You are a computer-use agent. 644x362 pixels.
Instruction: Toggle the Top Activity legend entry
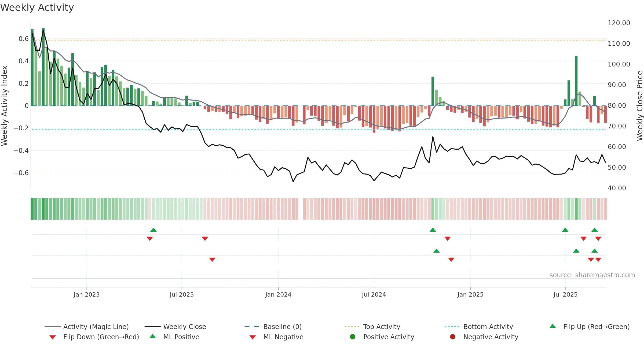click(372, 327)
